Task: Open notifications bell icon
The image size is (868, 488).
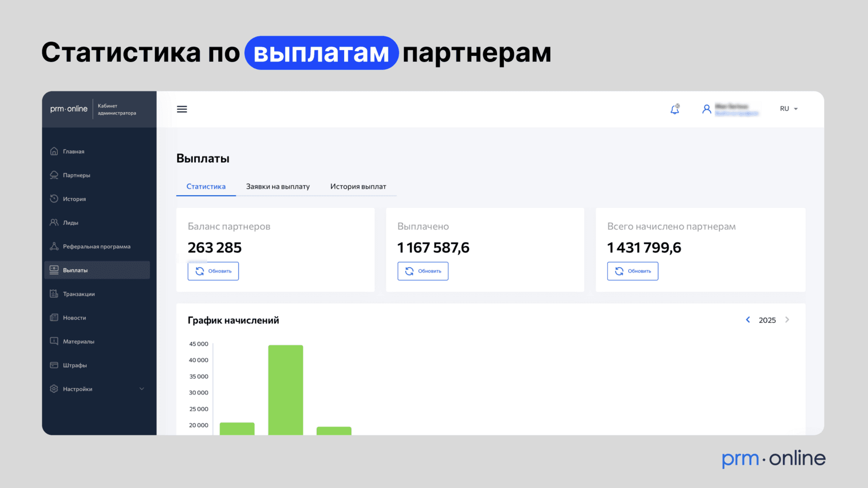Action: (x=675, y=109)
